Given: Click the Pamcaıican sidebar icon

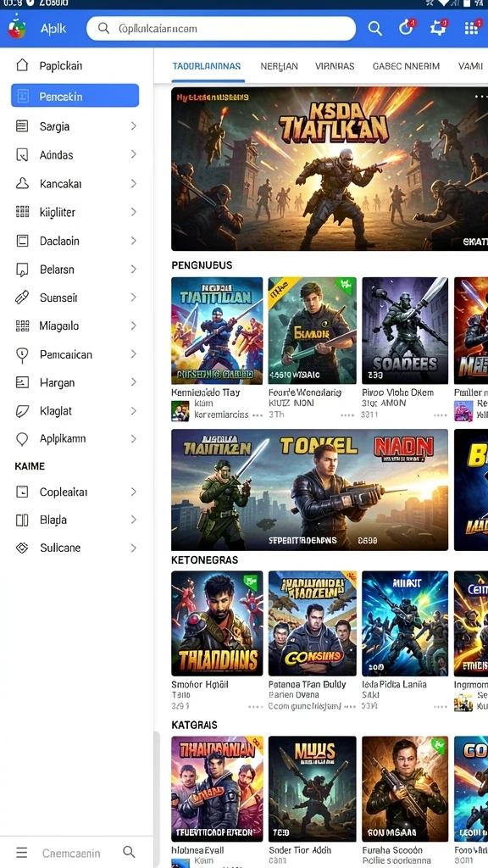Looking at the screenshot, I should (22, 355).
